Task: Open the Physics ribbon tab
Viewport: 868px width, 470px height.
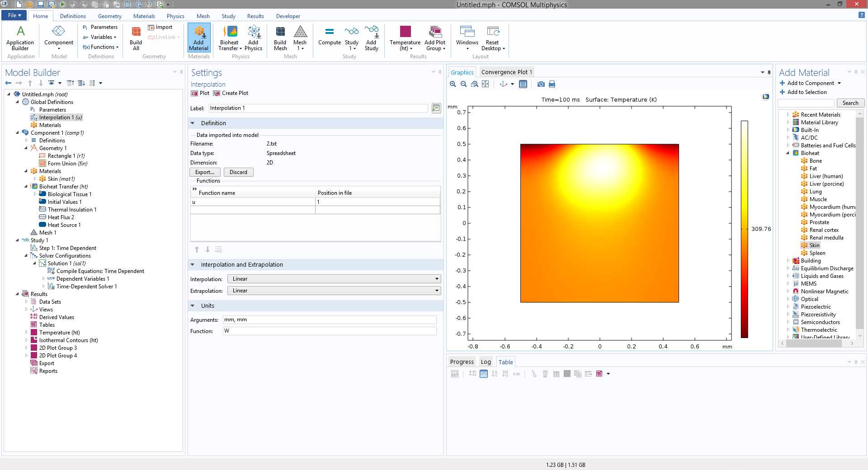Action: point(175,16)
